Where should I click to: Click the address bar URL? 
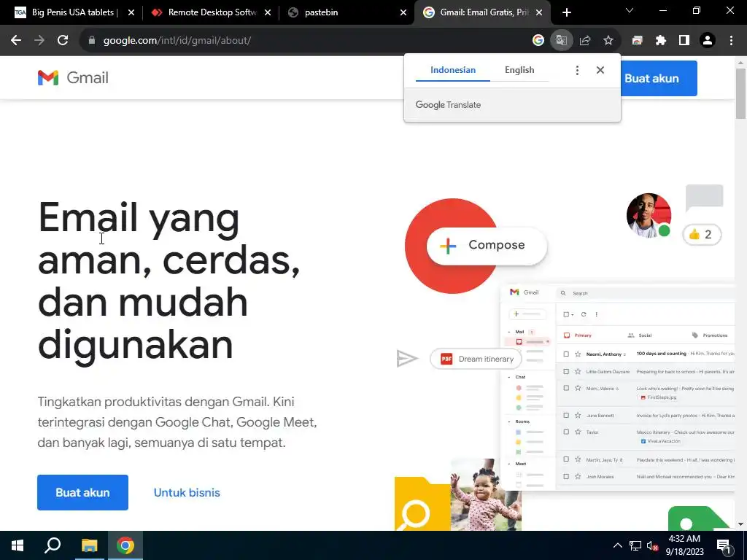177,41
